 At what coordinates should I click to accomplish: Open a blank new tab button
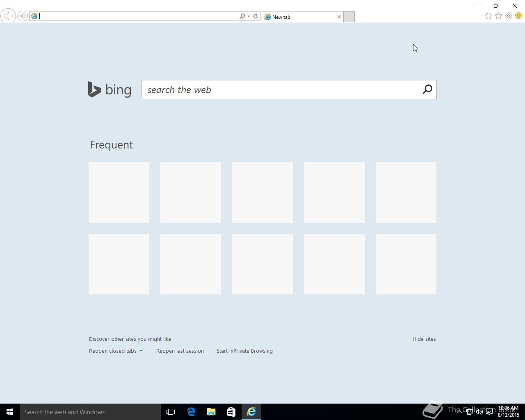point(349,17)
